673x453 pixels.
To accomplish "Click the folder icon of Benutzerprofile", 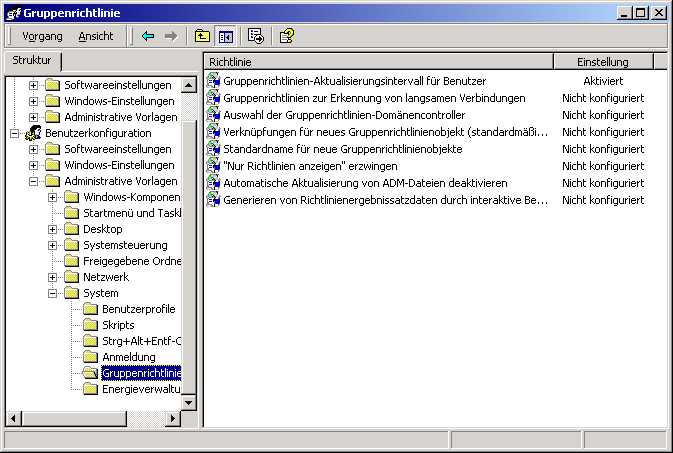I will pos(90,309).
